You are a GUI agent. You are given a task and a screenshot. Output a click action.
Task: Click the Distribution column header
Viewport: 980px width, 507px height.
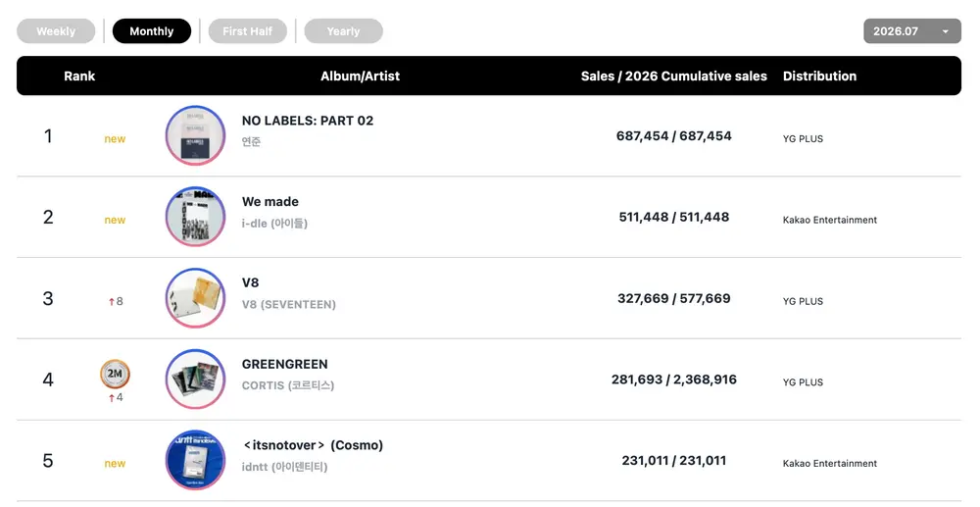[820, 76]
